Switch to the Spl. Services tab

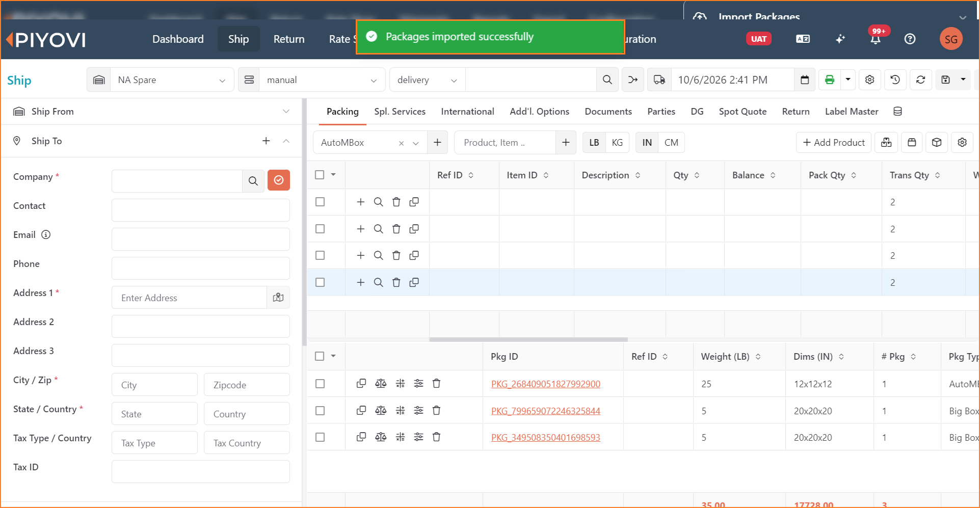(x=400, y=112)
